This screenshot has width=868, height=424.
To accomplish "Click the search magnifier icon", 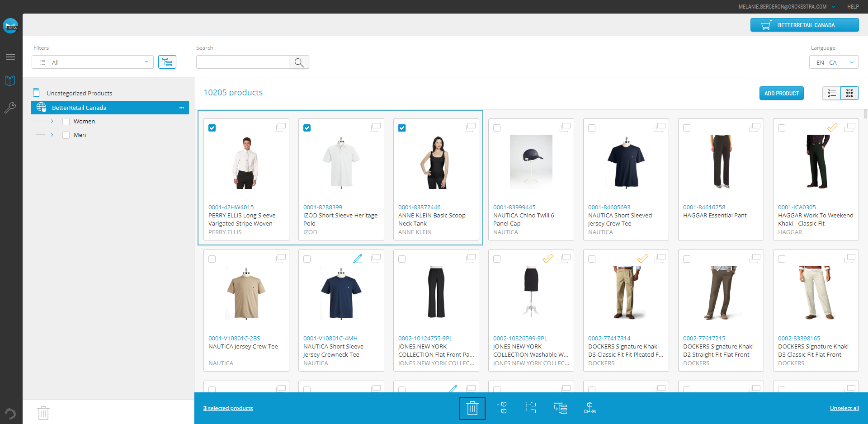I will click(299, 62).
